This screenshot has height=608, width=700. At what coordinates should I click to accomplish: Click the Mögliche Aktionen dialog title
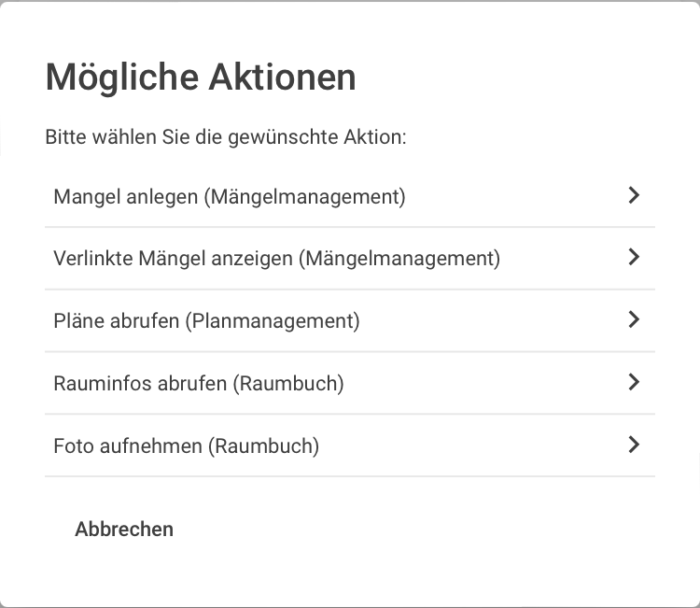tap(201, 78)
